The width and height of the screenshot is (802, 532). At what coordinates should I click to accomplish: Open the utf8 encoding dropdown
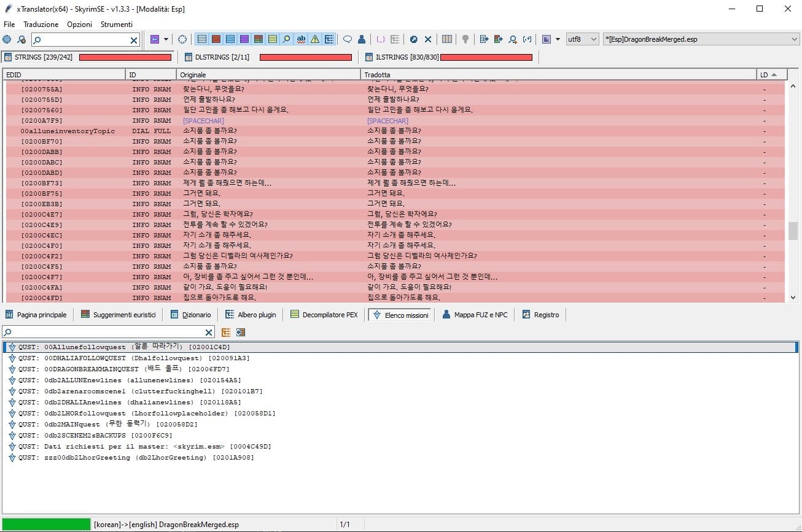(582, 39)
